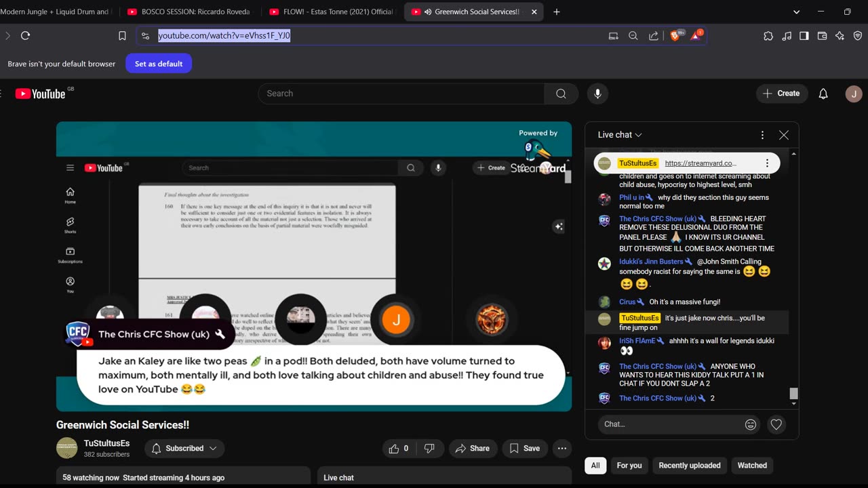Select the All filter chip

pyautogui.click(x=595, y=466)
